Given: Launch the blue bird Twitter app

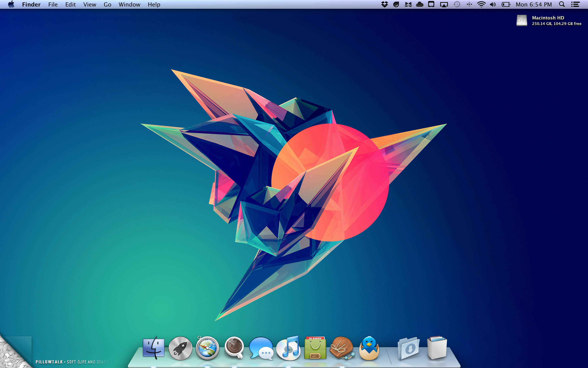Looking at the screenshot, I should (x=369, y=348).
